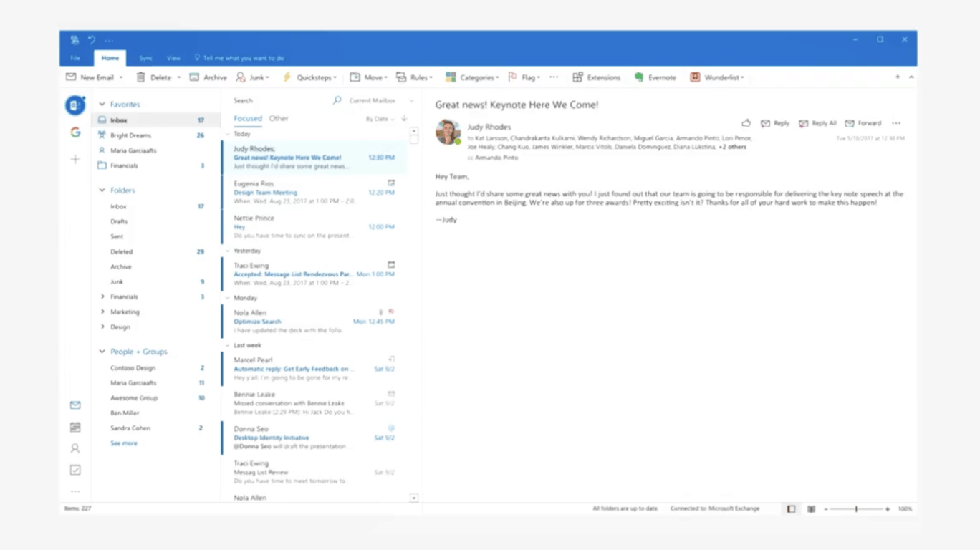Click the search magnifier icon

[337, 101]
